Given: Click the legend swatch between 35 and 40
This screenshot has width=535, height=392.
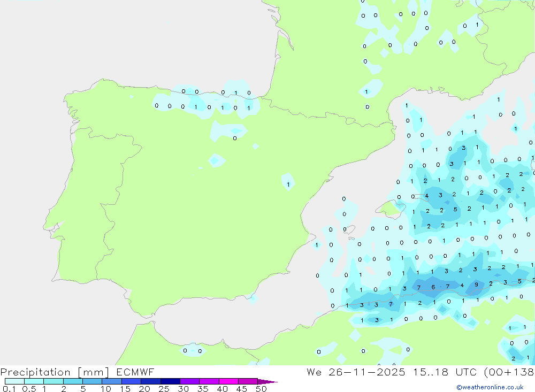Looking at the screenshot, I should [209, 381].
